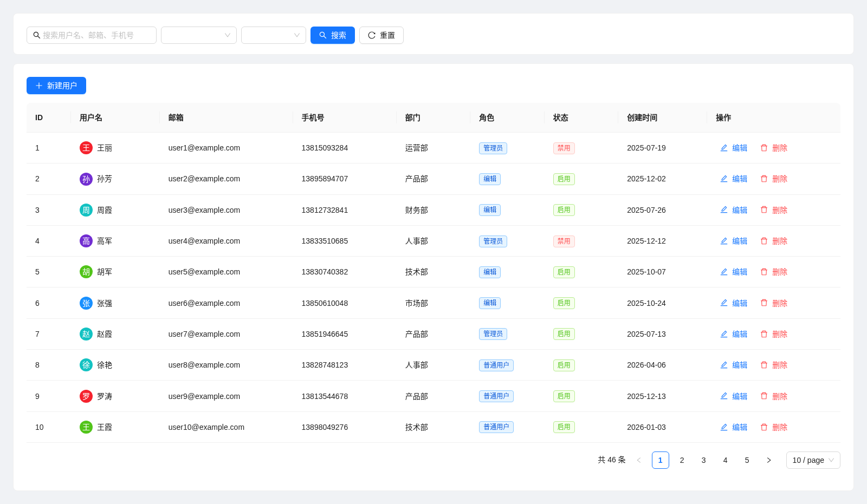Viewport: 867px width, 504px height.
Task: Click the 市场部 department cell
Action: click(x=417, y=303)
